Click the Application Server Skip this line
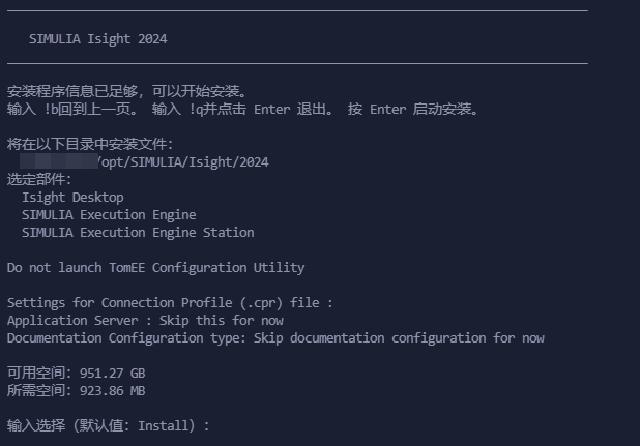 (x=145, y=321)
